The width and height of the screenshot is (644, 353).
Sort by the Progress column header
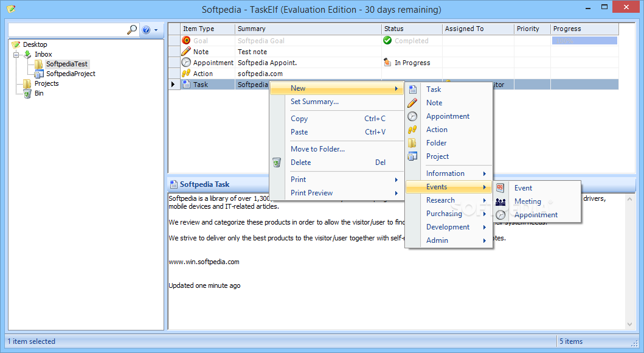584,29
